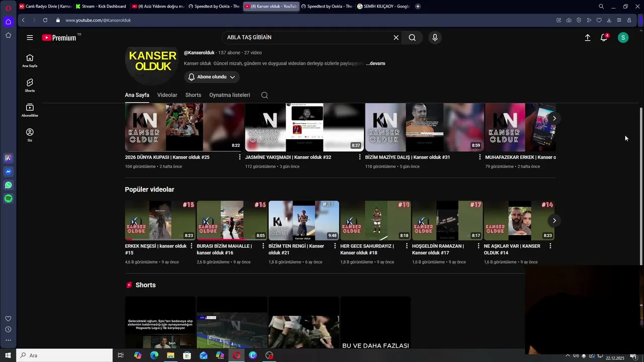Open Microsoft Edge from the taskbar

coord(154,355)
